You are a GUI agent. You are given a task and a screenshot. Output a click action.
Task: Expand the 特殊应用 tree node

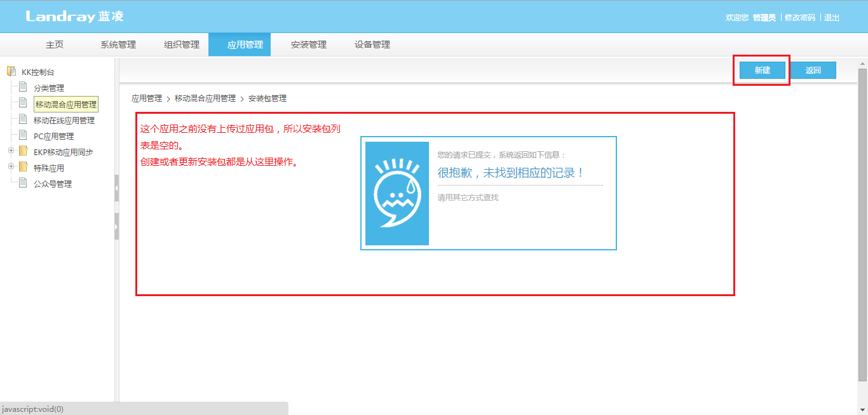(x=11, y=167)
